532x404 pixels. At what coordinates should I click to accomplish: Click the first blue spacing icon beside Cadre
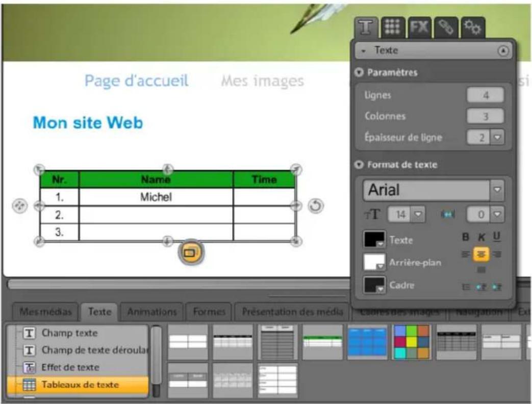481,287
